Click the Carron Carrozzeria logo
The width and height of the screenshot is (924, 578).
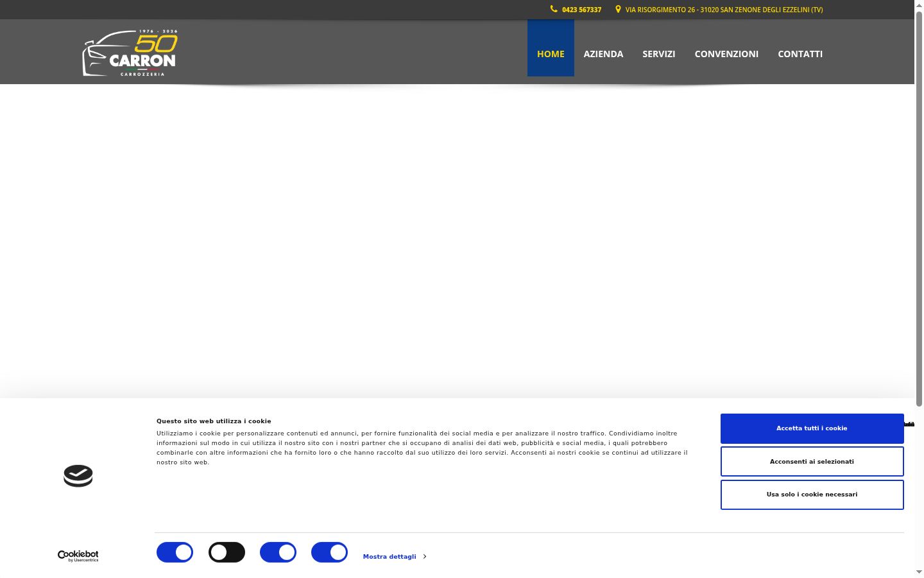pos(130,53)
